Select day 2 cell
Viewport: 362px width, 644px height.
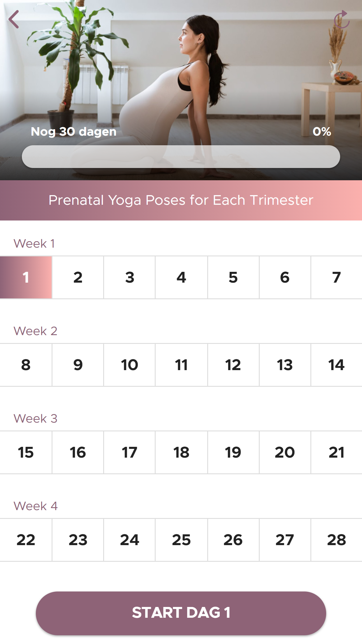click(78, 277)
